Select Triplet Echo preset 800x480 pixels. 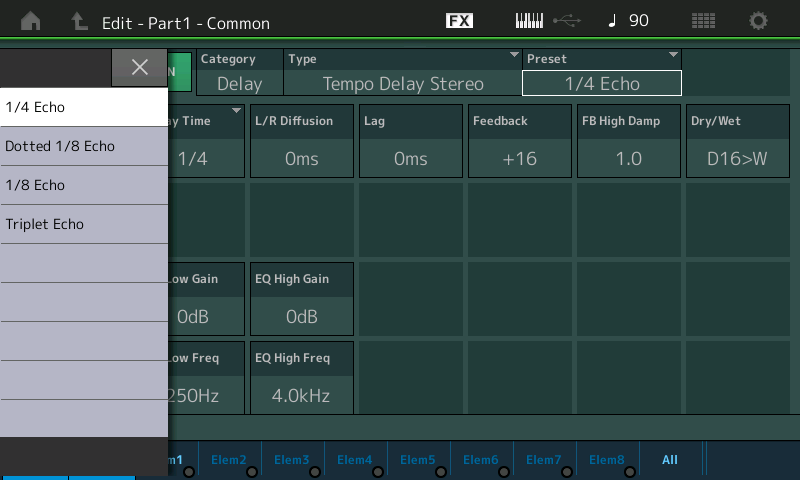coord(84,224)
